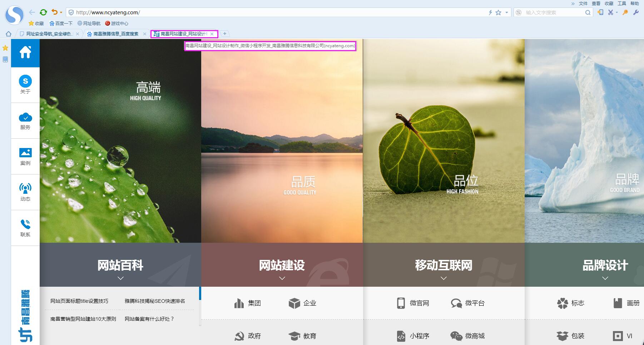Click the lightning speed mode icon
This screenshot has width=644, height=345.
pos(490,13)
